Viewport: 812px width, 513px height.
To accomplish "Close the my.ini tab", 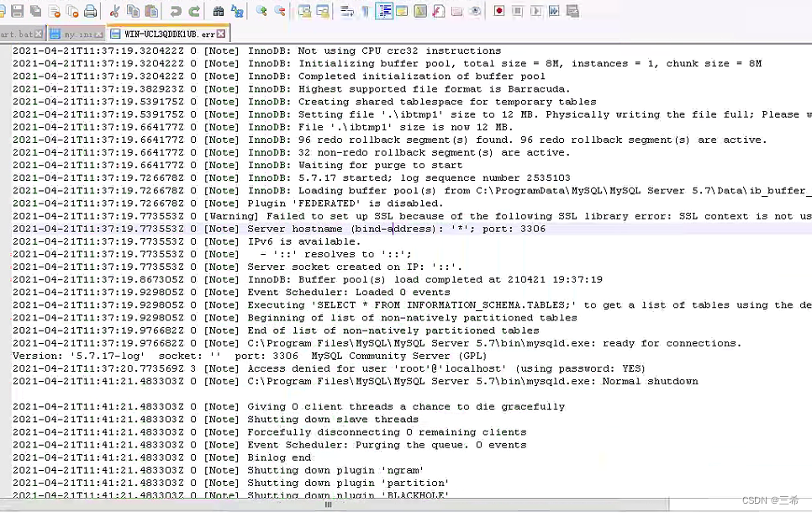I will coord(98,34).
